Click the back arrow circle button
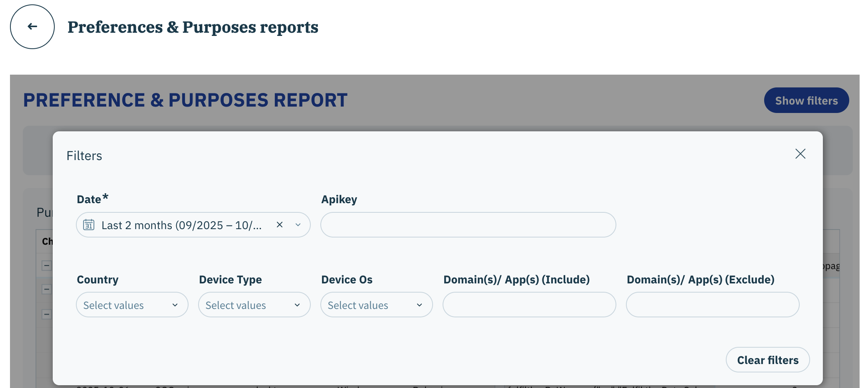Screen dimensions: 868x388 pos(32,27)
